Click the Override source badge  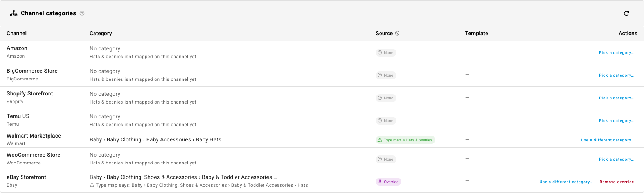[389, 182]
